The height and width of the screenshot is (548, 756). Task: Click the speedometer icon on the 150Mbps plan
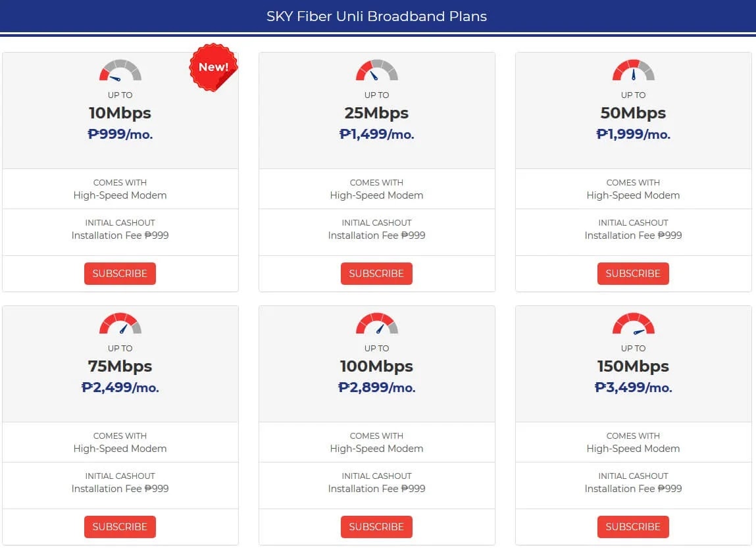tap(633, 323)
